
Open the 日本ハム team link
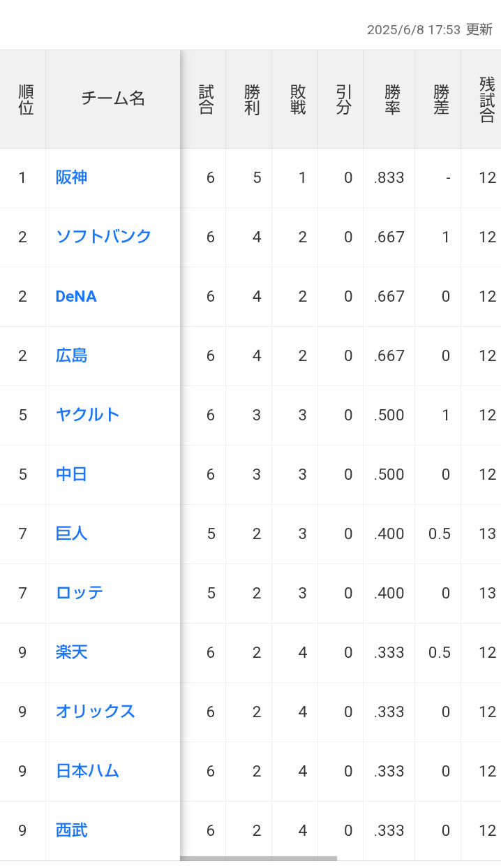(88, 771)
